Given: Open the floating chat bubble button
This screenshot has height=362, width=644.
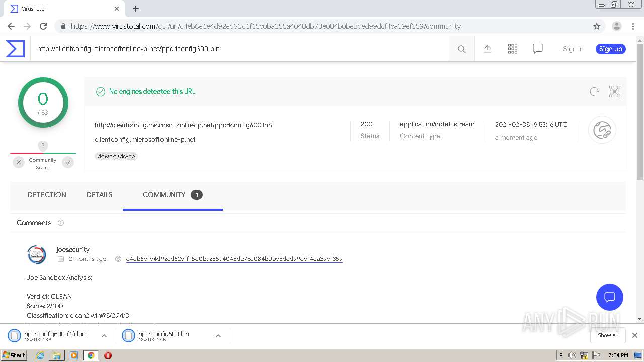Looking at the screenshot, I should (610, 297).
